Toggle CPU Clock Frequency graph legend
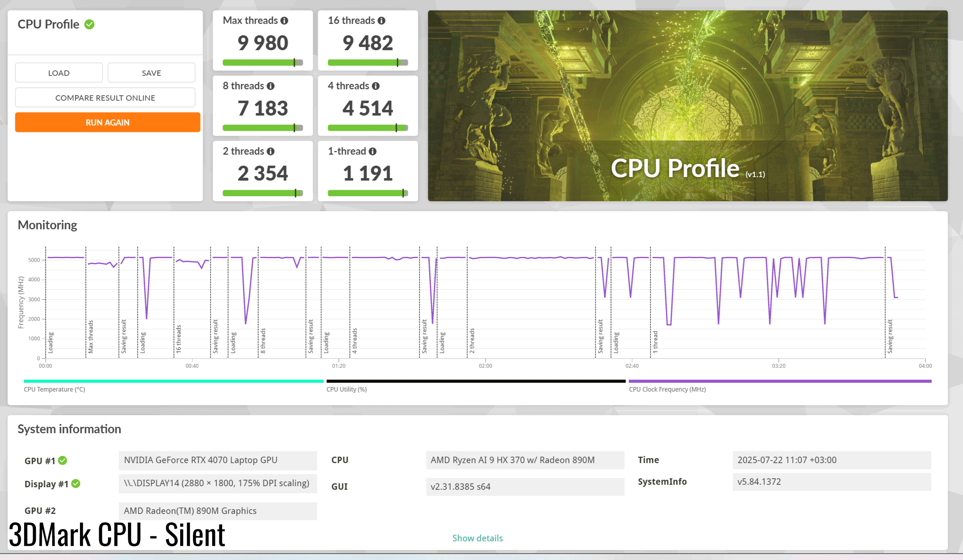 coord(780,385)
